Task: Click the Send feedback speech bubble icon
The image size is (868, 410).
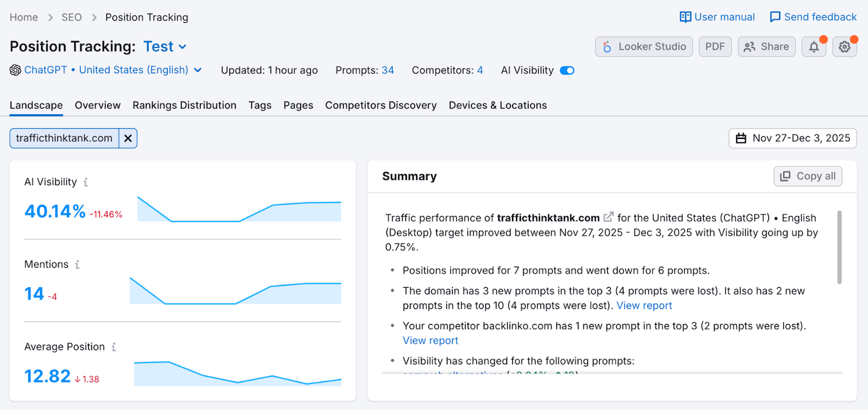Action: click(x=775, y=17)
